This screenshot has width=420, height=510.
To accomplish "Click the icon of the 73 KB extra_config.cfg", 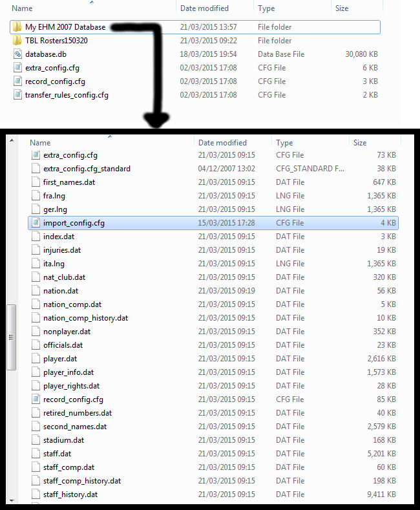I will tap(36, 155).
